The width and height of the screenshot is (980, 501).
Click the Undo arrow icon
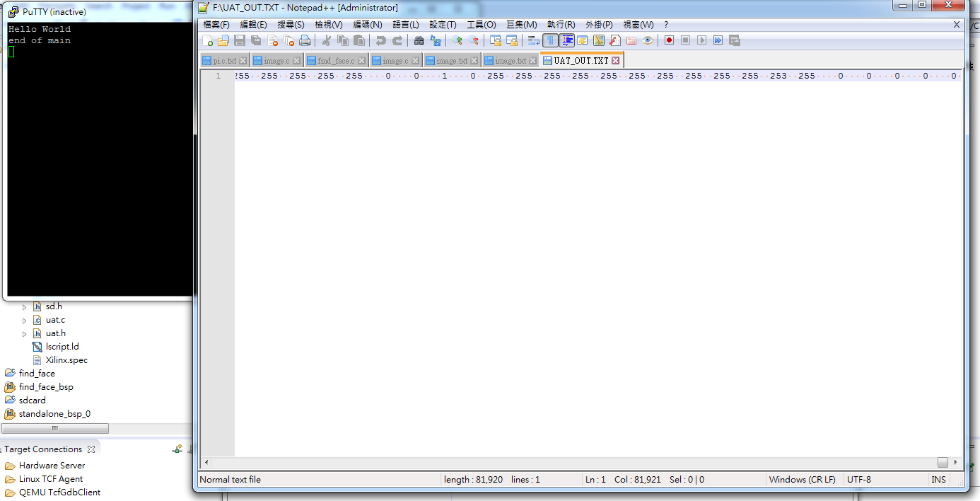pyautogui.click(x=381, y=40)
